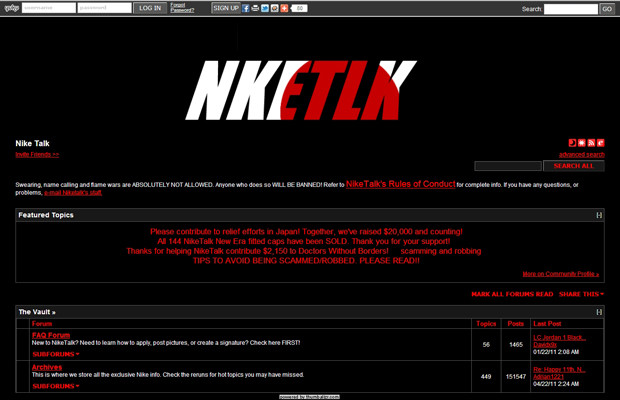The height and width of the screenshot is (400, 620).
Task: Open the advanced search link
Action: tap(581, 155)
